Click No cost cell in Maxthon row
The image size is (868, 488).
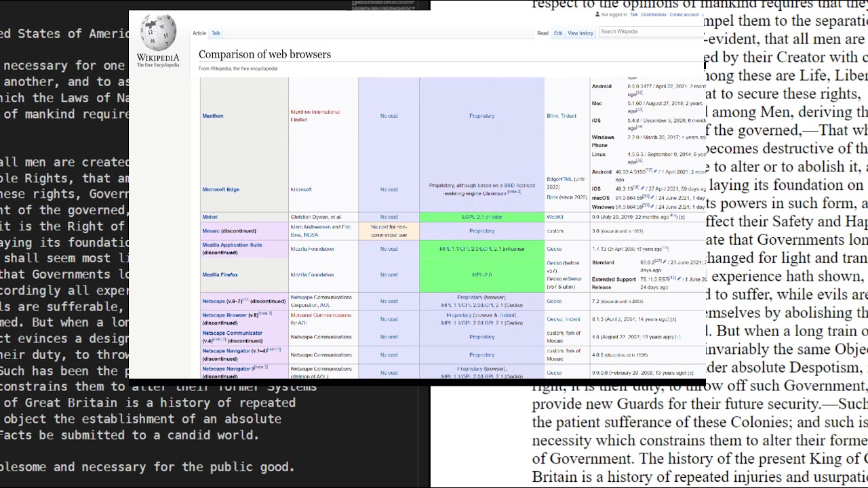[x=389, y=116]
